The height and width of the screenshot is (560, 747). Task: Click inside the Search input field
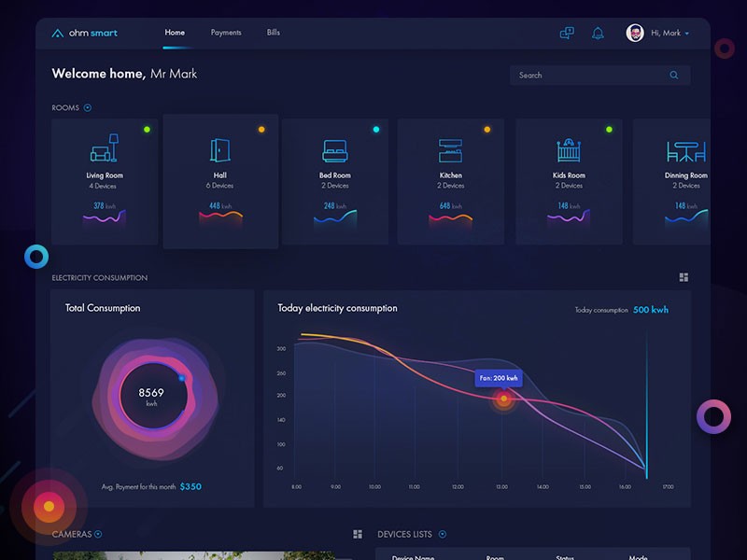pyautogui.click(x=588, y=75)
